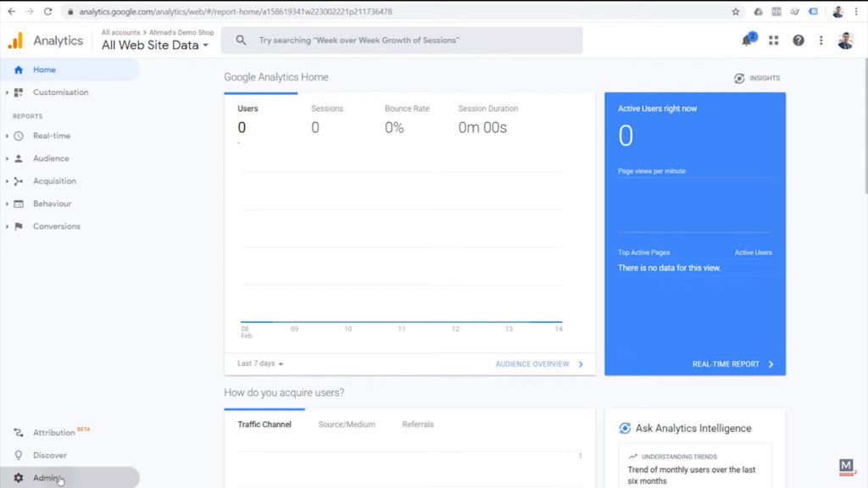Open Attribution using the path icon
Image resolution: width=868 pixels, height=488 pixels.
pyautogui.click(x=19, y=432)
